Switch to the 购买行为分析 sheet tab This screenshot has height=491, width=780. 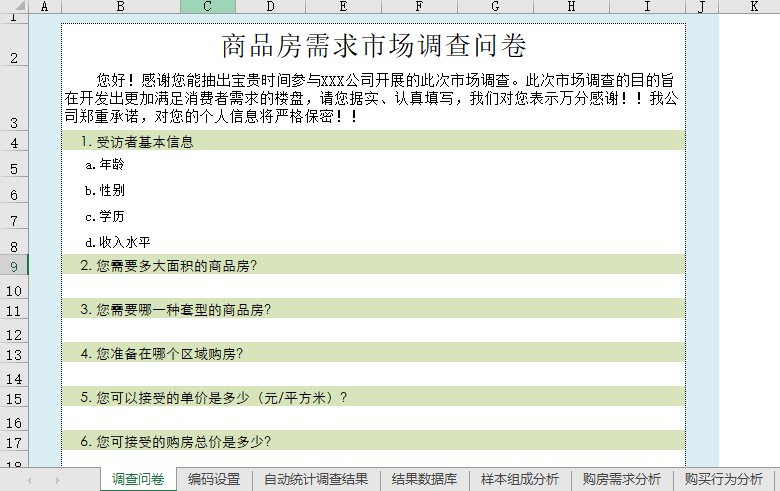tap(724, 480)
